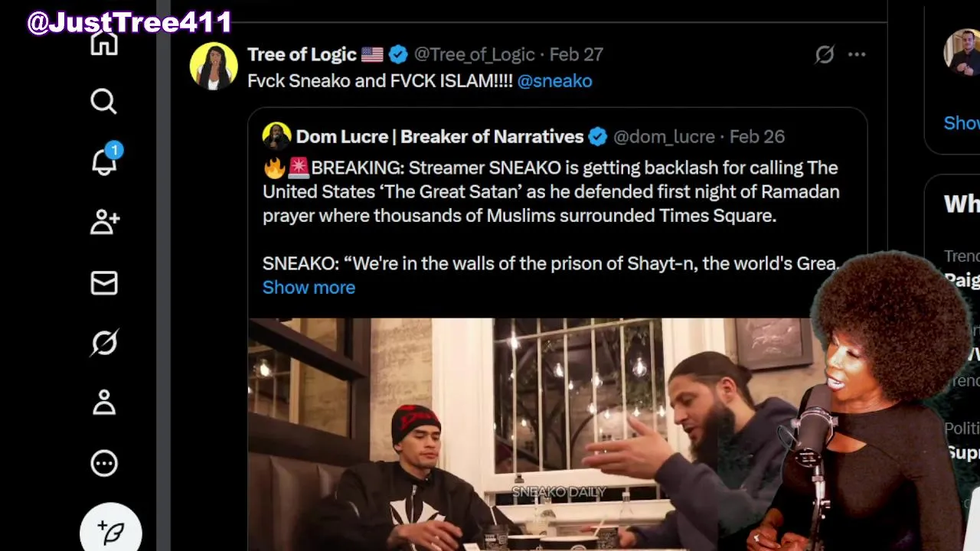Image resolution: width=980 pixels, height=551 pixels.
Task: Open the Search (magnifier) icon
Action: [103, 101]
